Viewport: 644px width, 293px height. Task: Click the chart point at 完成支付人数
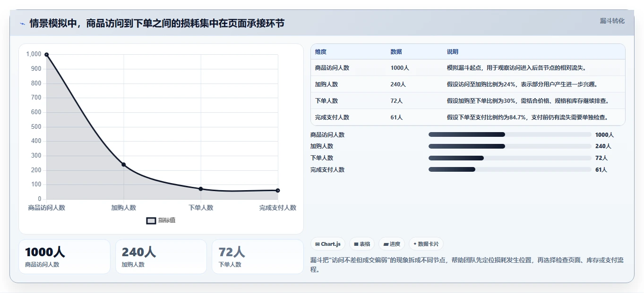278,191
